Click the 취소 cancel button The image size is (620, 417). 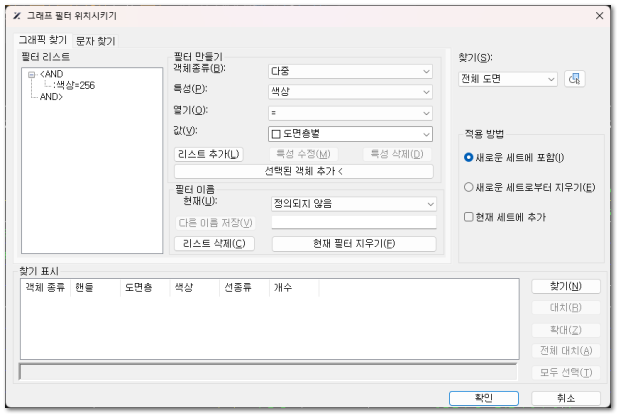pos(566,398)
